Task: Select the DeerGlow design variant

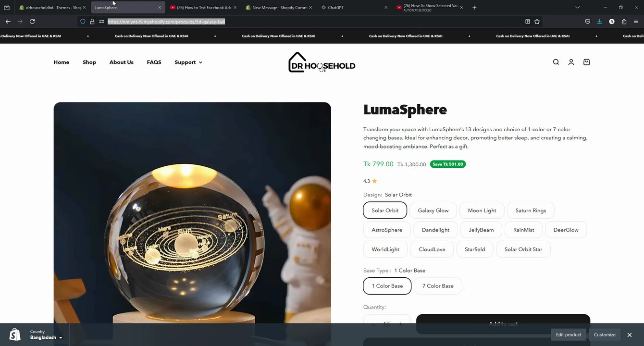Action: (x=566, y=230)
